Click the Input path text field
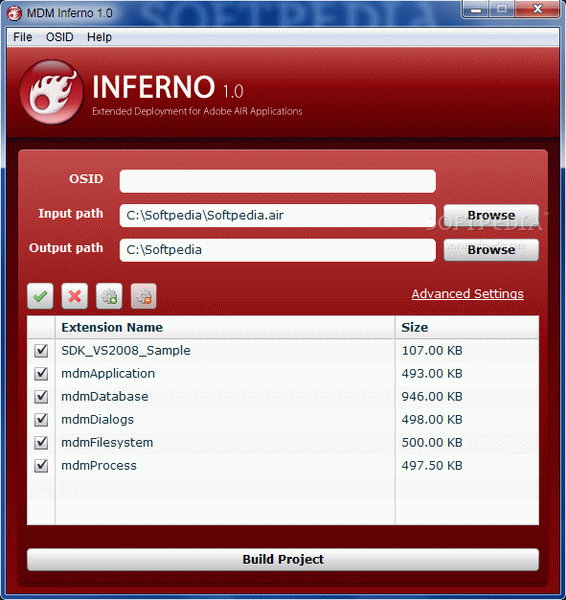This screenshot has width=566, height=600. click(277, 215)
